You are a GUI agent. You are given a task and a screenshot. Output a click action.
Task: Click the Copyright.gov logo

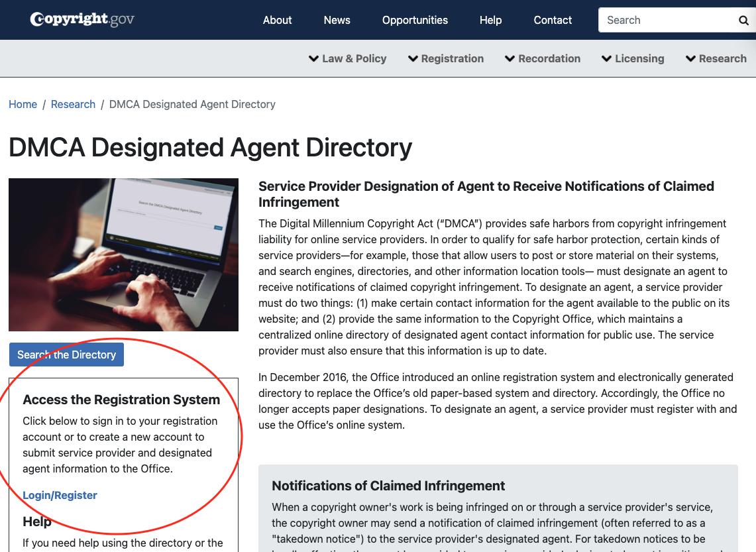[82, 19]
